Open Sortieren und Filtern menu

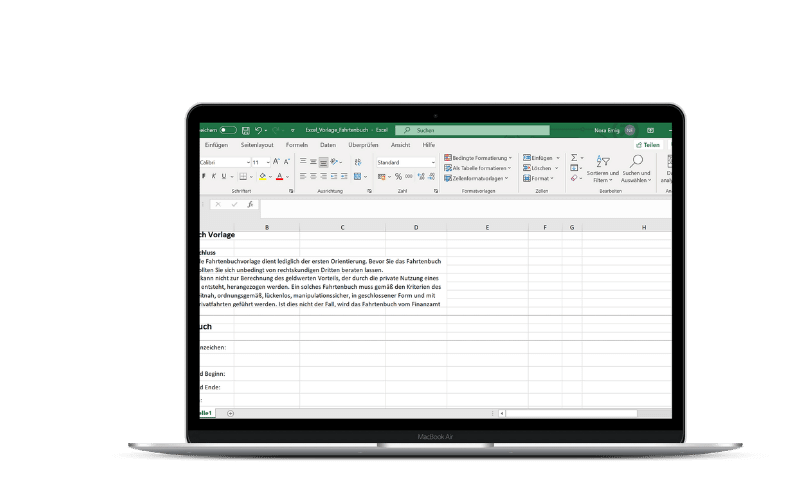pyautogui.click(x=603, y=169)
